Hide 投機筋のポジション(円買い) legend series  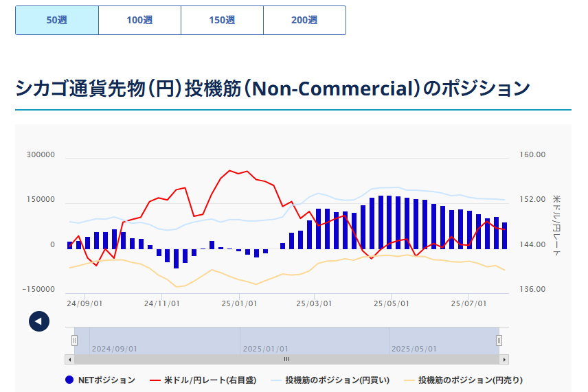(x=330, y=380)
